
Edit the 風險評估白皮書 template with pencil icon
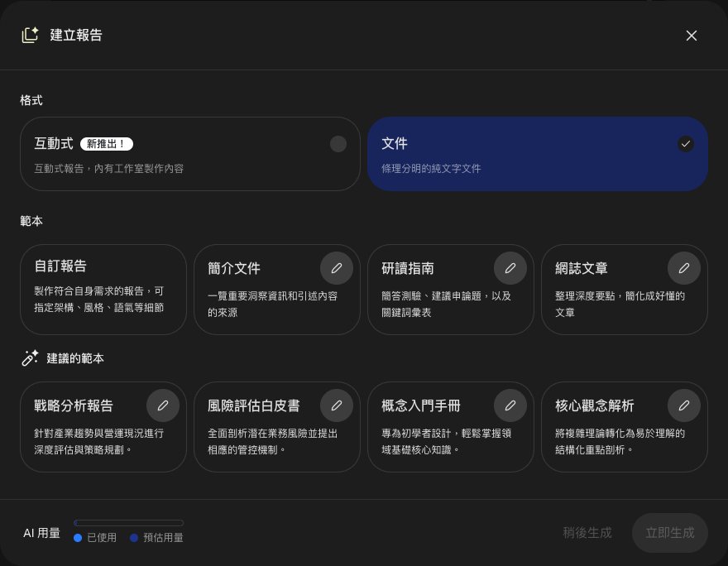337,405
